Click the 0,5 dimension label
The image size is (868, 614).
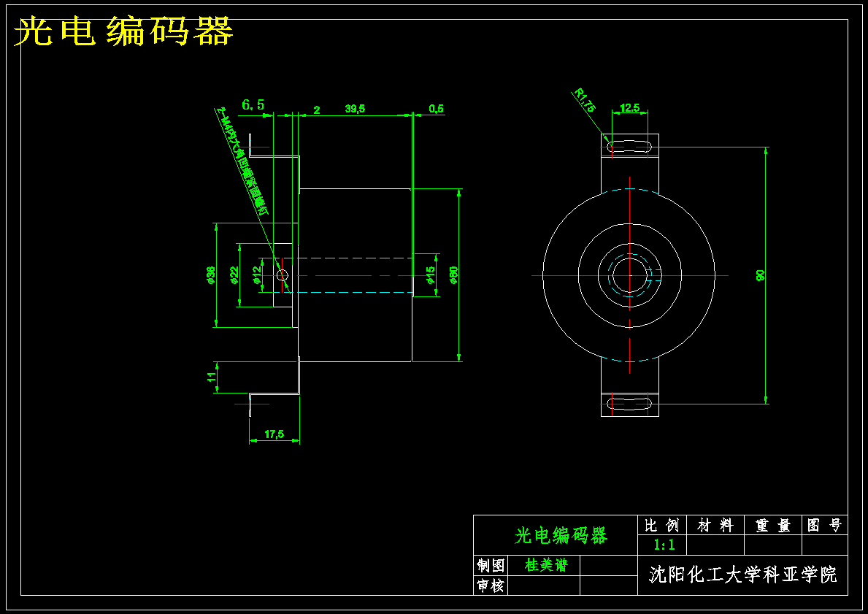coord(437,109)
